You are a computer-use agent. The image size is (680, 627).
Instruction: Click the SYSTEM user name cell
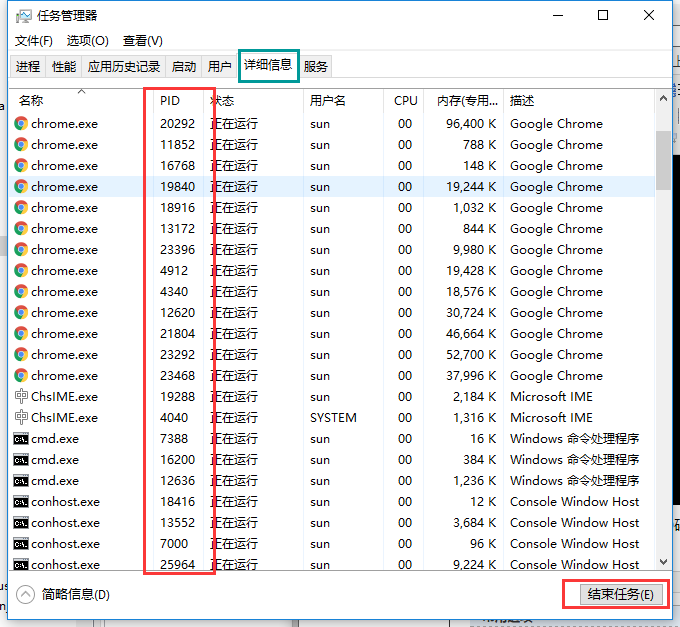333,418
